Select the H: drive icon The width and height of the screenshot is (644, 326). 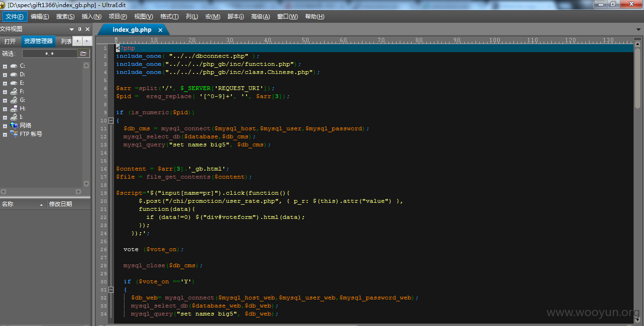click(x=14, y=109)
